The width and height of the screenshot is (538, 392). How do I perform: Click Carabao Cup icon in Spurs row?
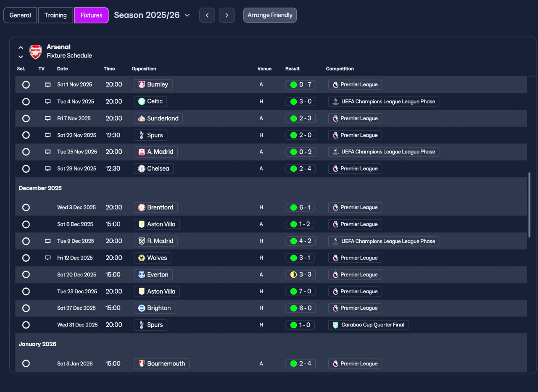click(335, 325)
